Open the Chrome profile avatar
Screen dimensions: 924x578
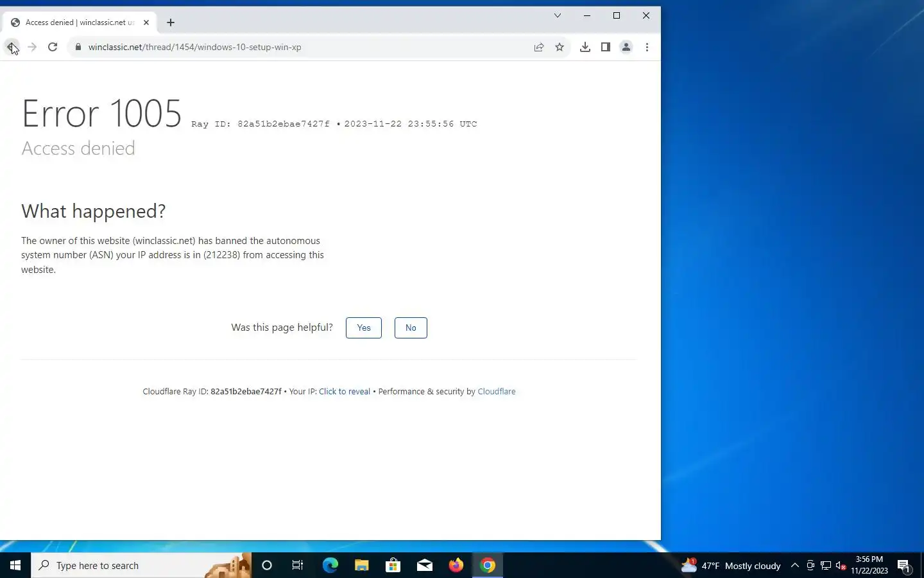coord(626,47)
